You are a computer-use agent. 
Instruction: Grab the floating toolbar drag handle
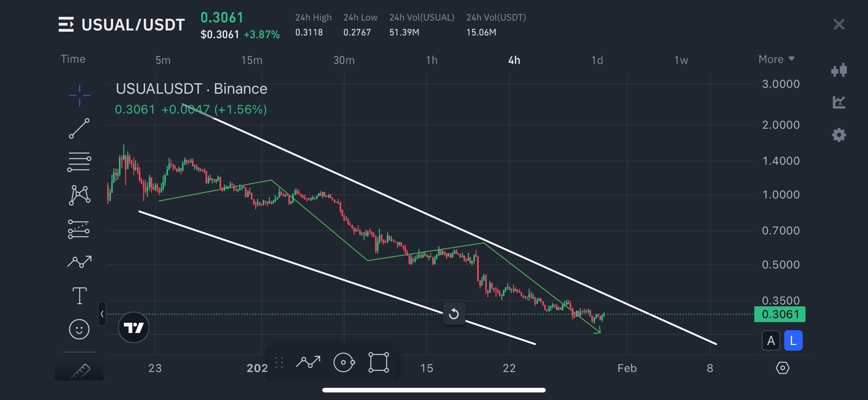click(279, 362)
